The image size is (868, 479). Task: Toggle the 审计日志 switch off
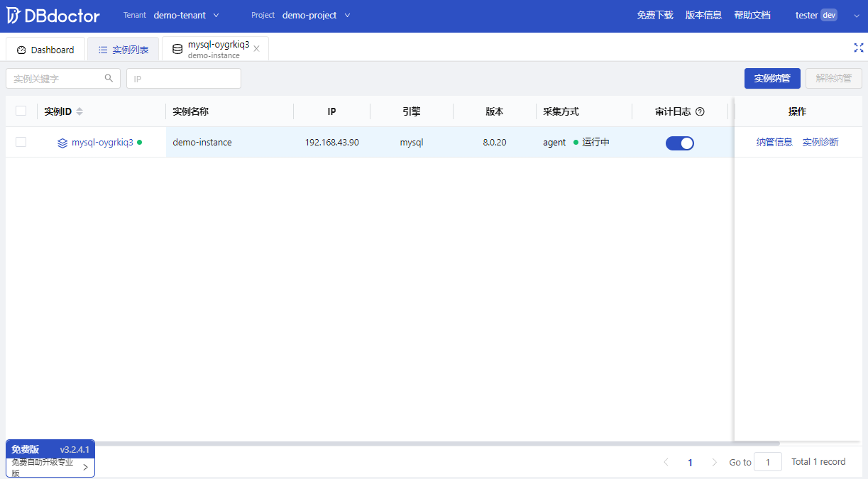(x=680, y=143)
